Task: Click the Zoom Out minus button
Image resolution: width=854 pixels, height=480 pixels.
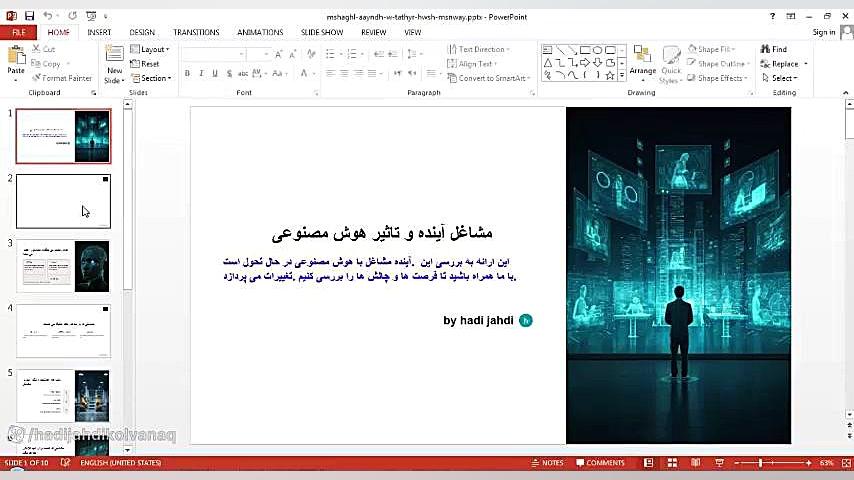Action: 737,463
